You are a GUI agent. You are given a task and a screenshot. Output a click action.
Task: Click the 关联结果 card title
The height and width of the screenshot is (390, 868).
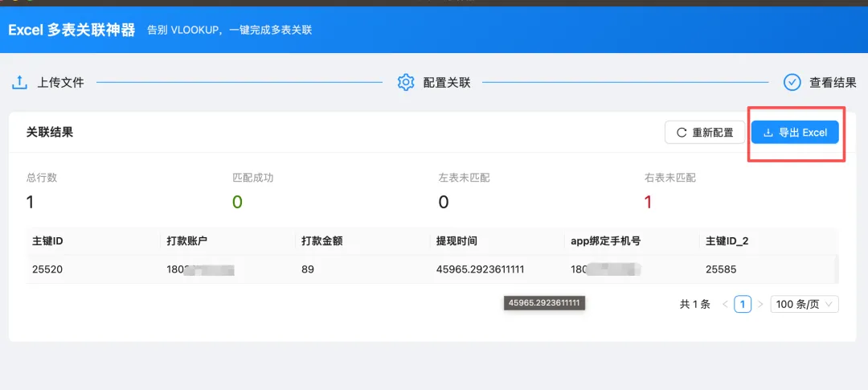pos(49,133)
